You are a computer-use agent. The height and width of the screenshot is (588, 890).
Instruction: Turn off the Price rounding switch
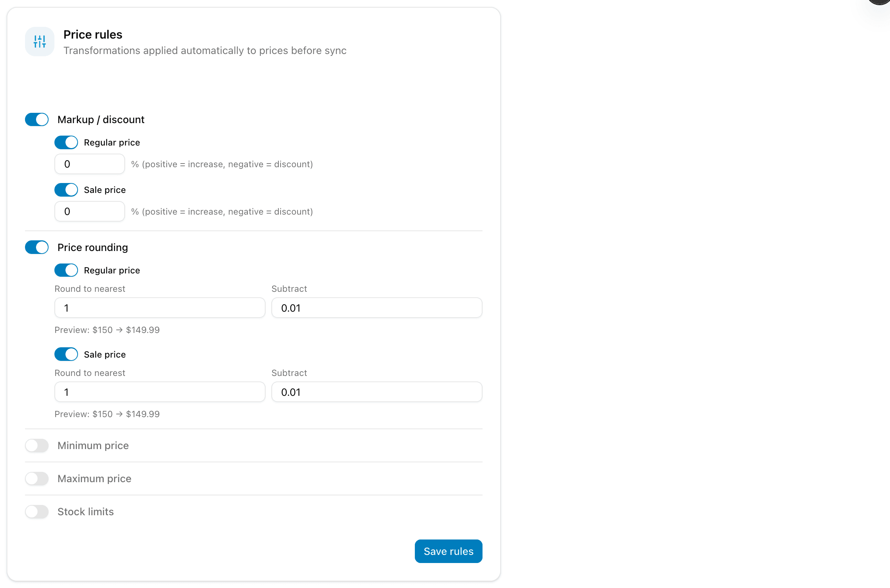(37, 247)
